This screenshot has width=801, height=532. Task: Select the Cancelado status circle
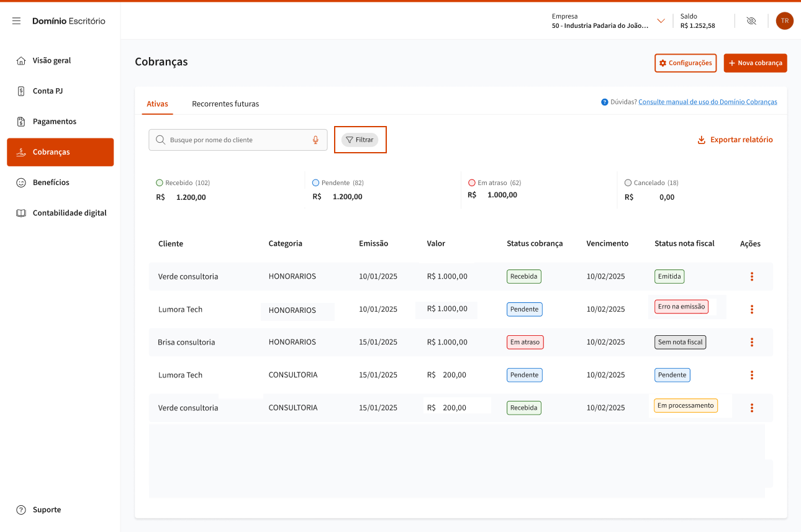click(x=628, y=183)
